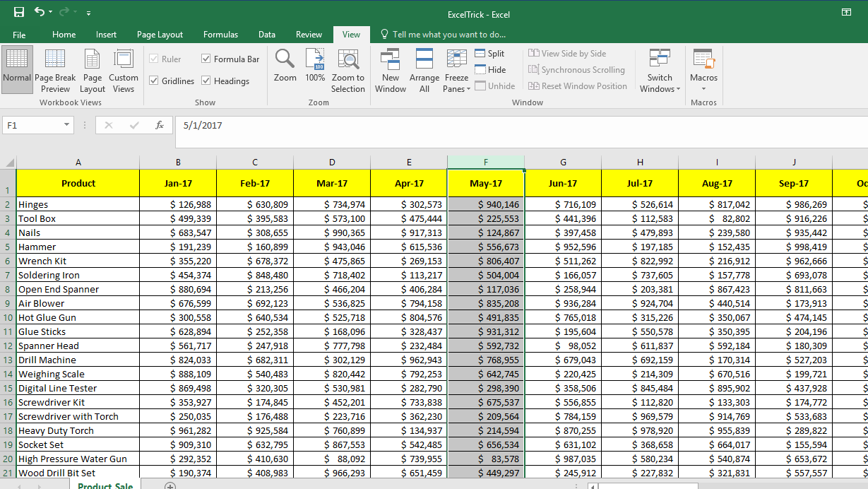The width and height of the screenshot is (868, 489).
Task: Click Arrange All windows
Action: click(x=424, y=70)
